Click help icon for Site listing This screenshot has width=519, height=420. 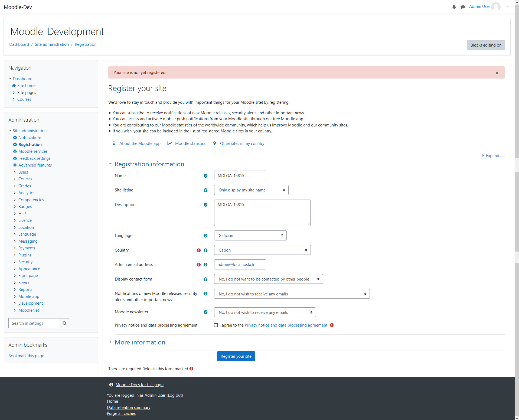pos(205,190)
